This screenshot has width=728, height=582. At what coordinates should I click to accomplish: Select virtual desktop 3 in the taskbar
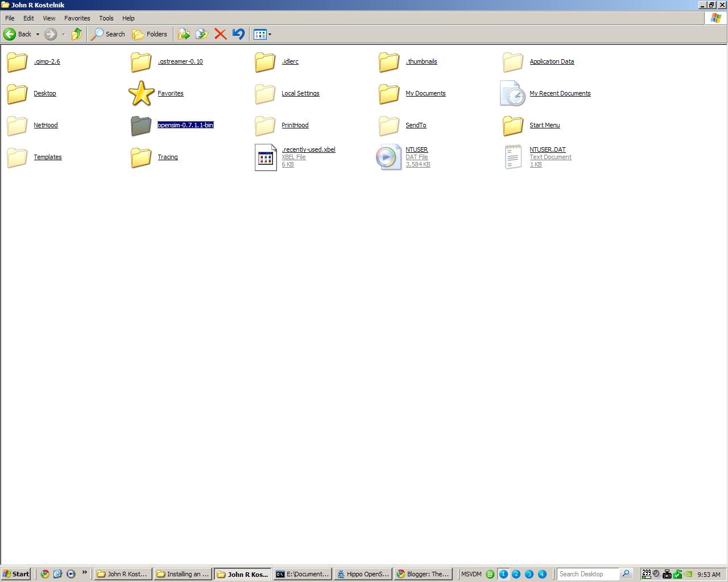tap(529, 574)
